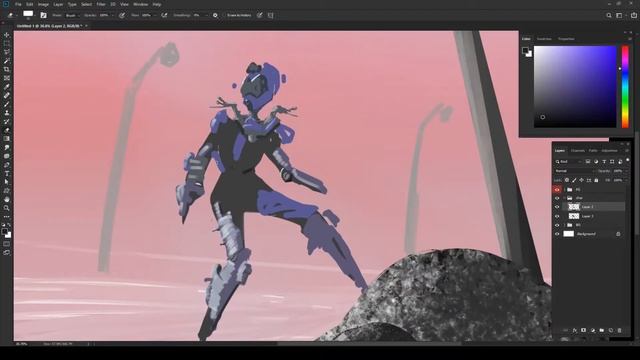Image resolution: width=640 pixels, height=360 pixels.
Task: Change the screen mode icon
Action: click(7, 253)
